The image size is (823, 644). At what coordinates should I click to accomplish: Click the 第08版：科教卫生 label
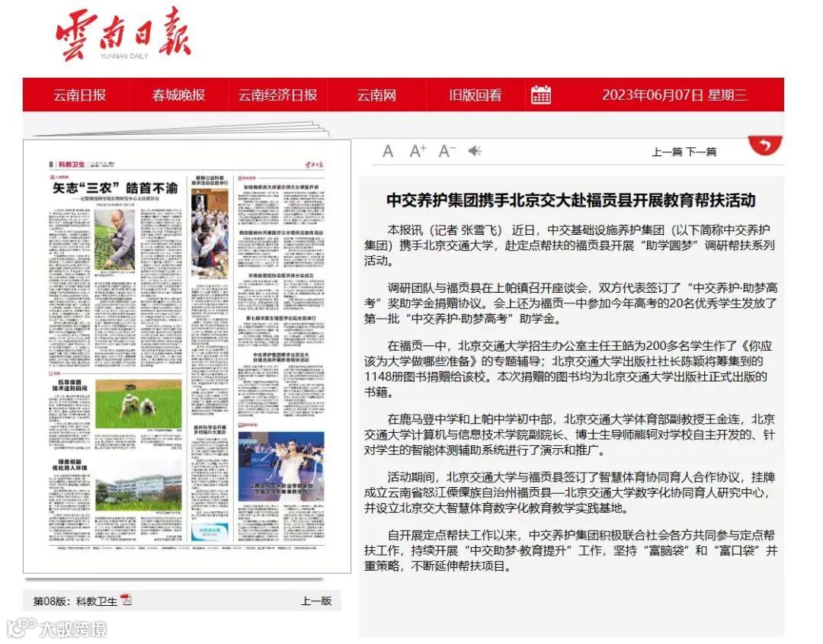point(75,601)
